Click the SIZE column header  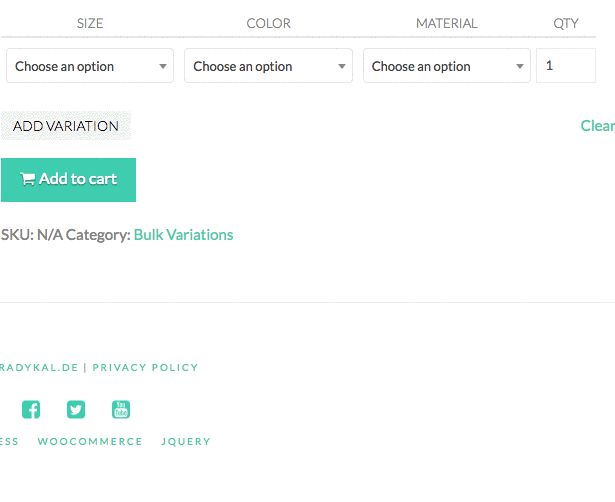coord(90,23)
